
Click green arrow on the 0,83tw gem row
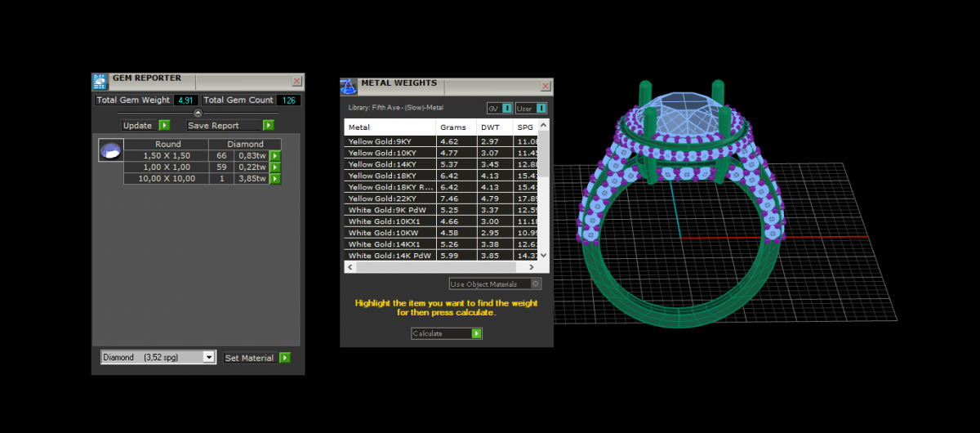(x=275, y=155)
